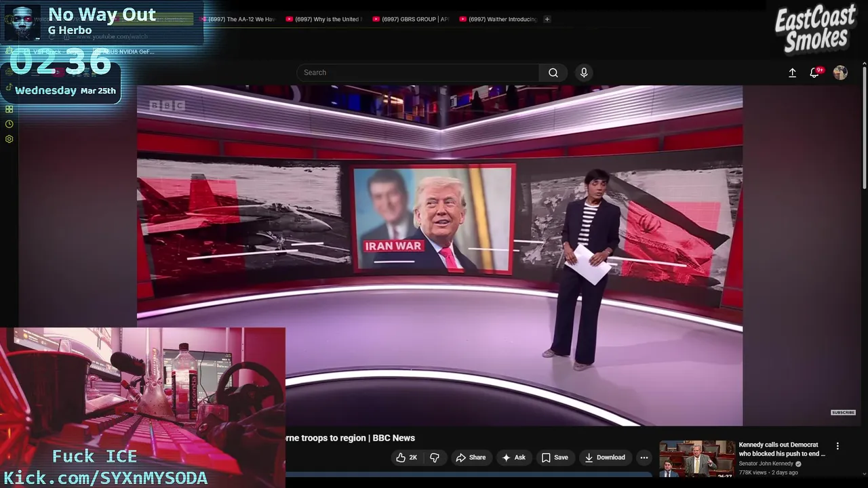Click the Download button
The width and height of the screenshot is (868, 488).
605,457
